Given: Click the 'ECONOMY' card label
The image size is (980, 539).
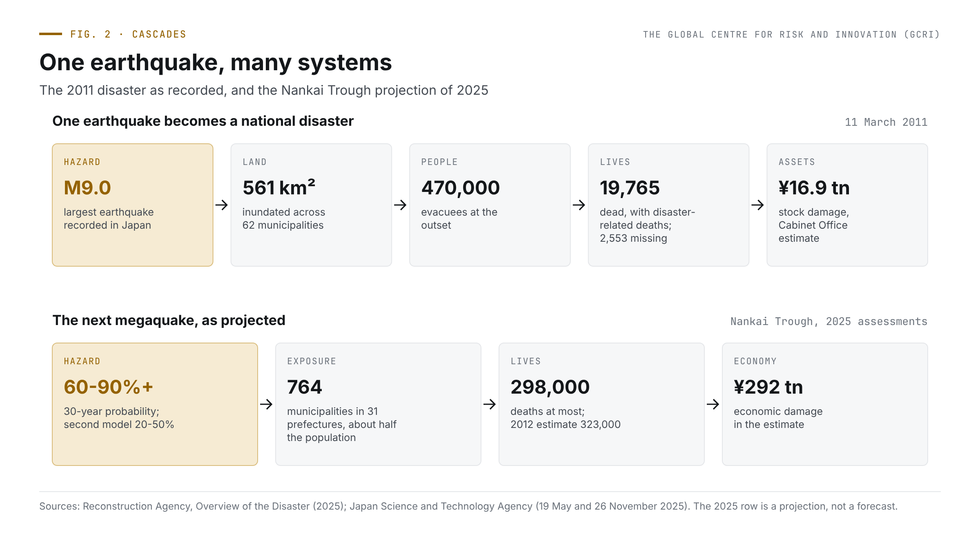Looking at the screenshot, I should [755, 361].
